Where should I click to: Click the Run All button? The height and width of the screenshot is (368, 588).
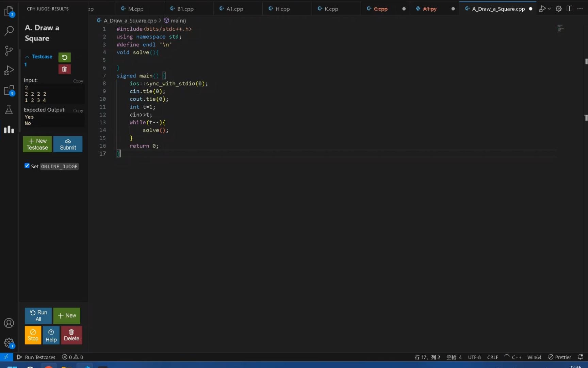point(38,316)
